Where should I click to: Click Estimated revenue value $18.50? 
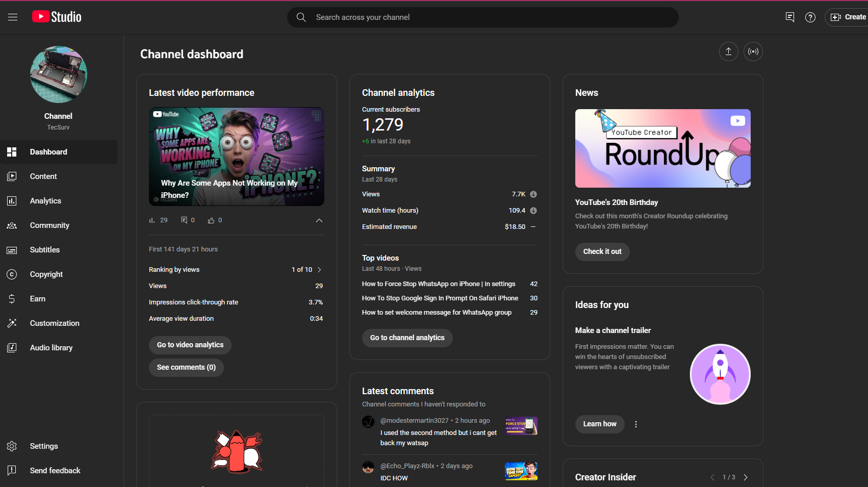point(515,227)
